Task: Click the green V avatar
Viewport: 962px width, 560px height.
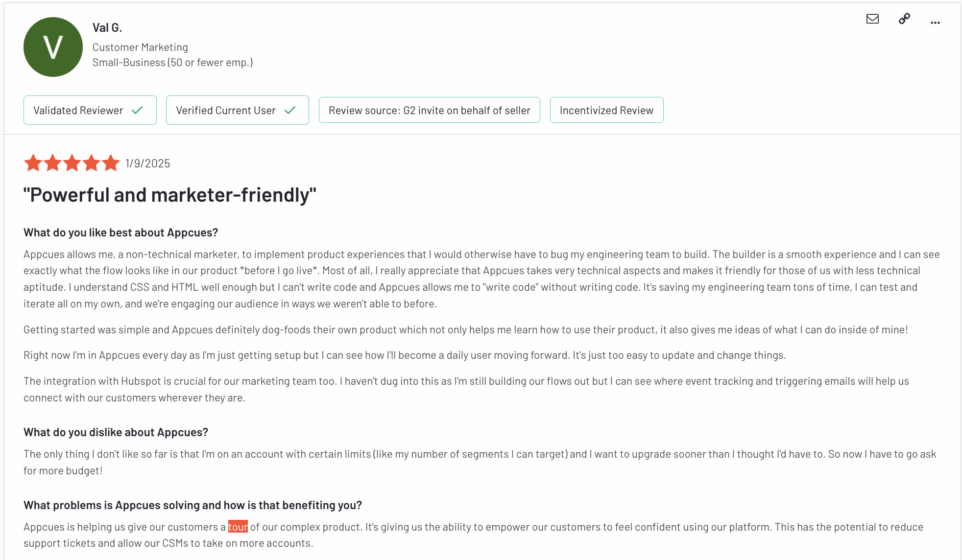Action: [x=53, y=47]
